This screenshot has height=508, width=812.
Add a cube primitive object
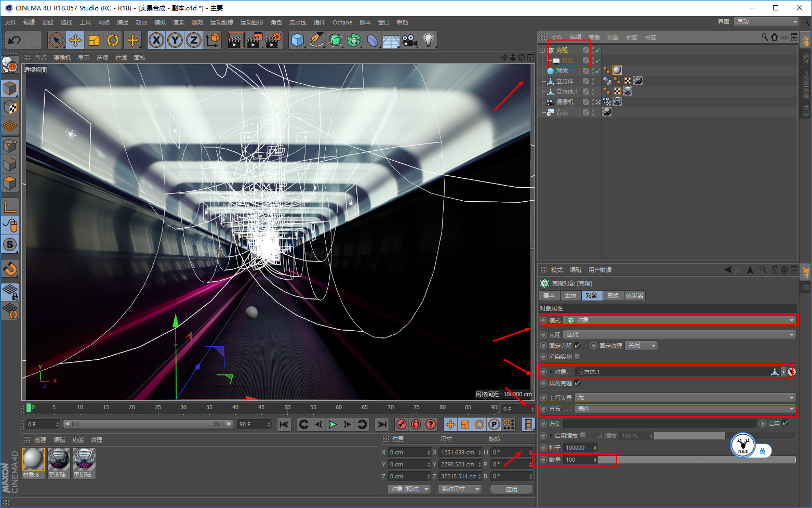(297, 40)
